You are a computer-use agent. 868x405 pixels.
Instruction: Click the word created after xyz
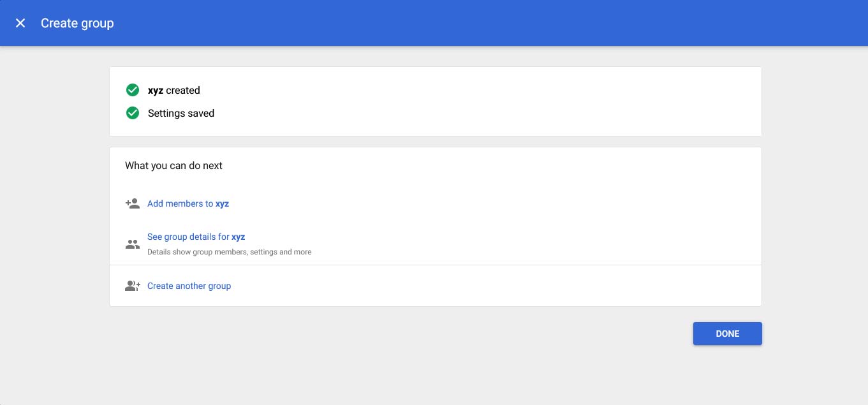[183, 91]
